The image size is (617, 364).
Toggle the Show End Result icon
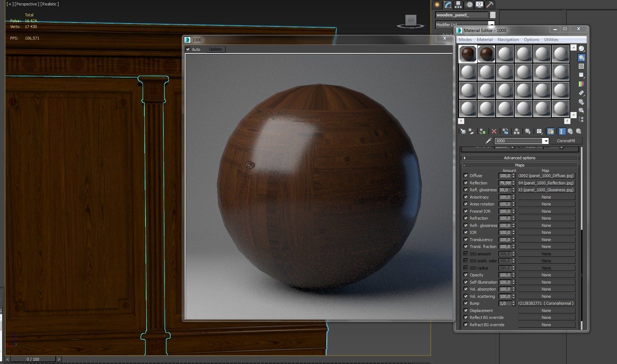tap(562, 131)
